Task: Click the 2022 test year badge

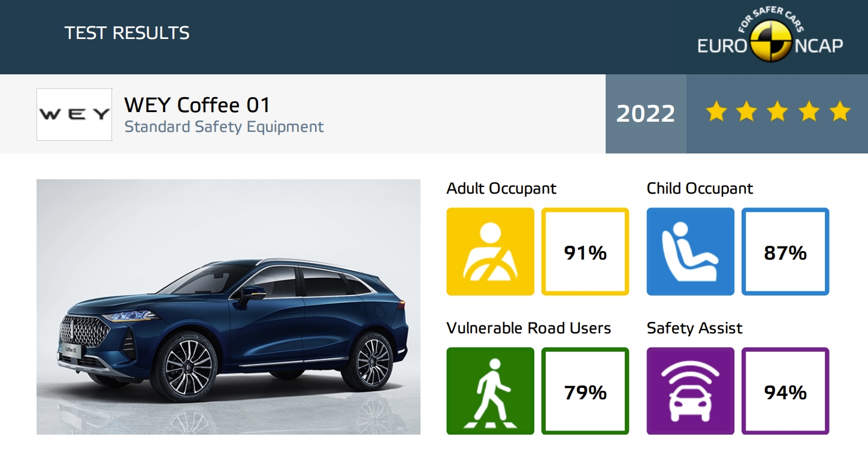Action: click(x=646, y=114)
